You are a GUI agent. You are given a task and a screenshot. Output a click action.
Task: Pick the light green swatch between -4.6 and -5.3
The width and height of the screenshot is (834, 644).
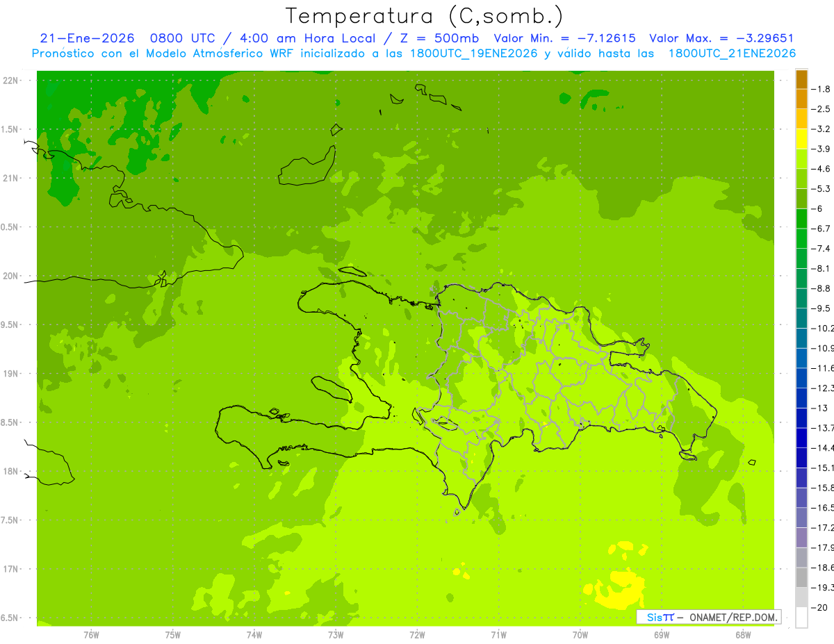point(801,179)
